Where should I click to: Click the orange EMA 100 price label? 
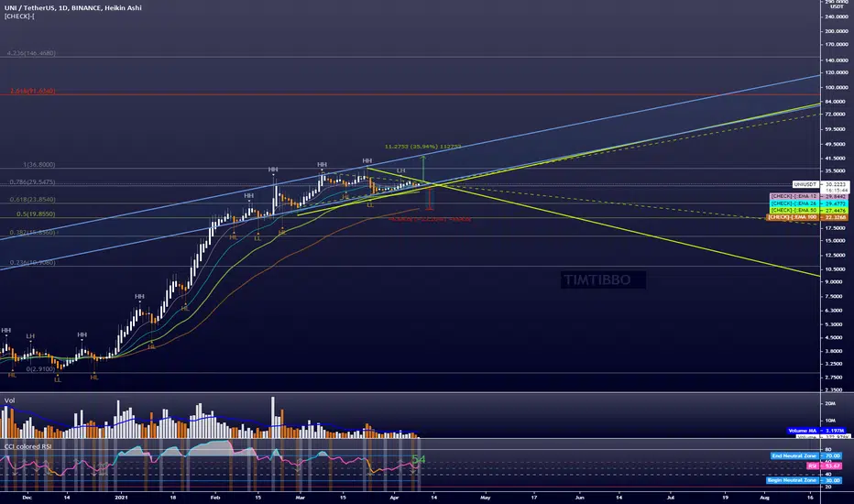[x=806, y=217]
